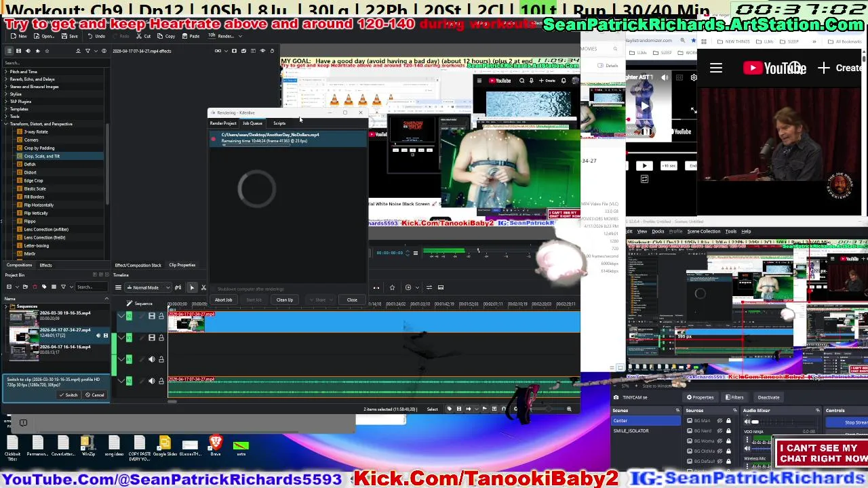Image resolution: width=868 pixels, height=488 pixels.
Task: Click the Undo toolbar icon
Action: click(x=96, y=36)
